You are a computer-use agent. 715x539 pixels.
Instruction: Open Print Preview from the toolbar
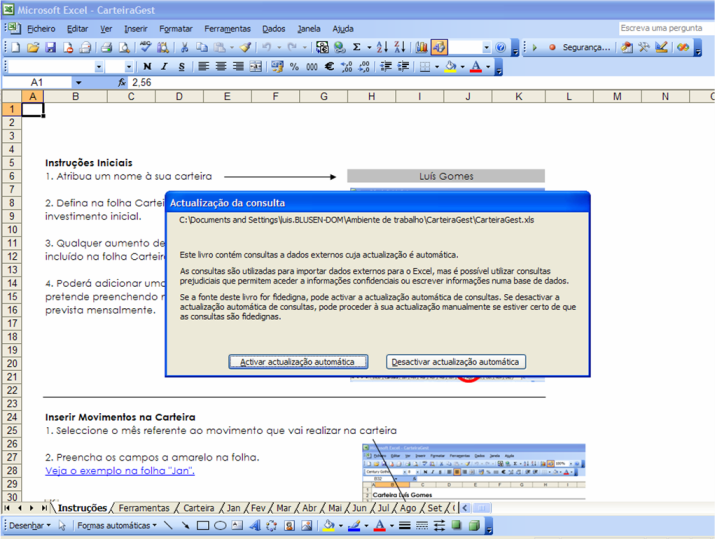tap(124, 47)
